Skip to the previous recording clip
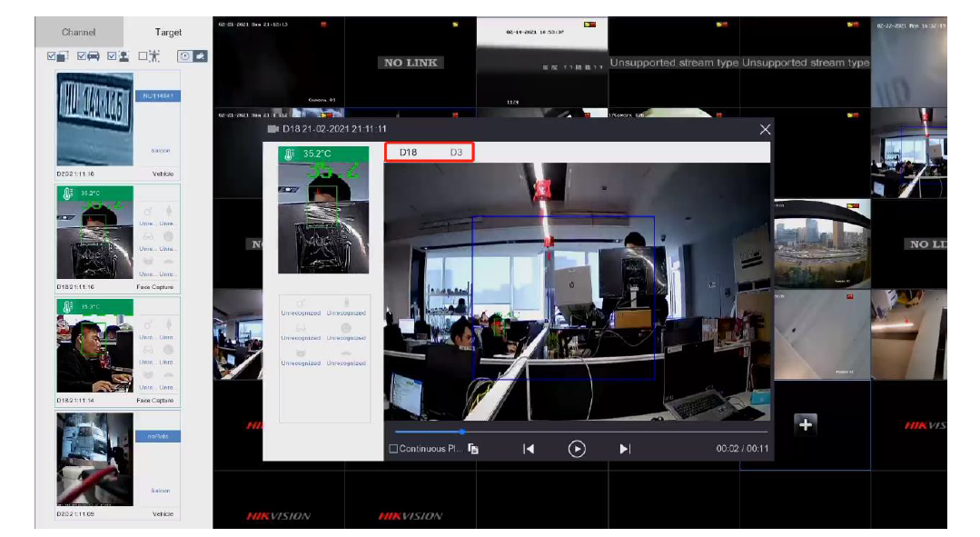The image size is (980, 537). point(529,448)
